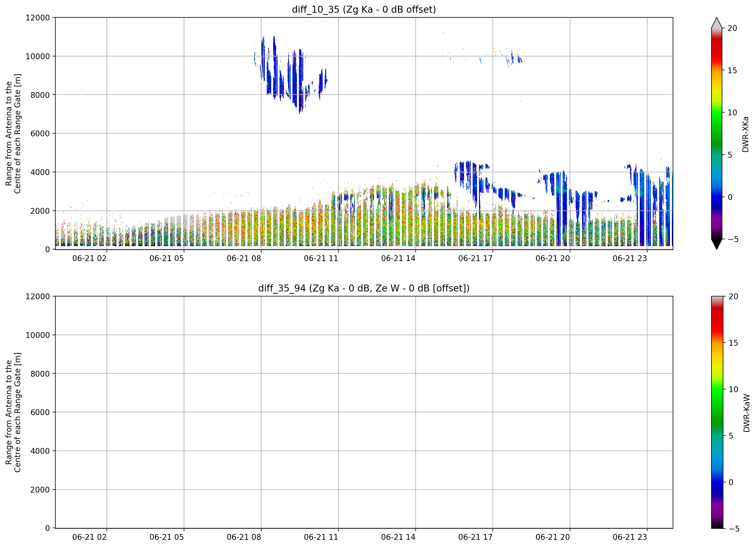Click the 06-21 23 tick on the lower plot
Image resolution: width=756 pixels, height=547 pixels.
630,537
